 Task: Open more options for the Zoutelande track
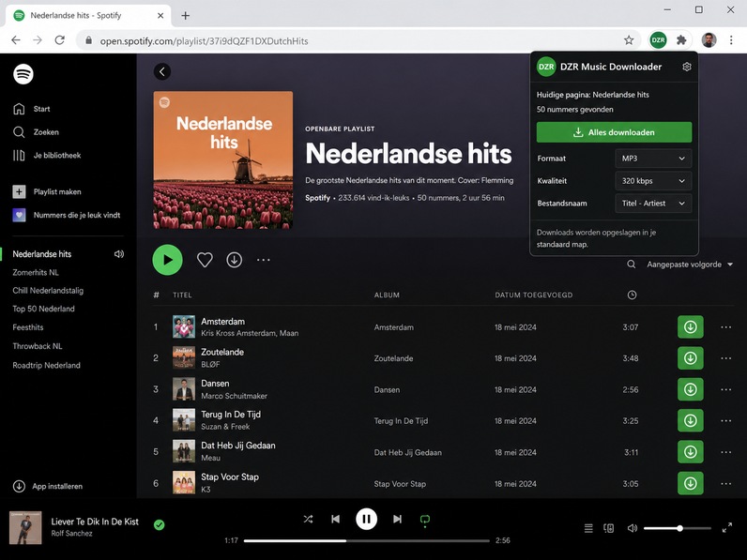coord(725,358)
